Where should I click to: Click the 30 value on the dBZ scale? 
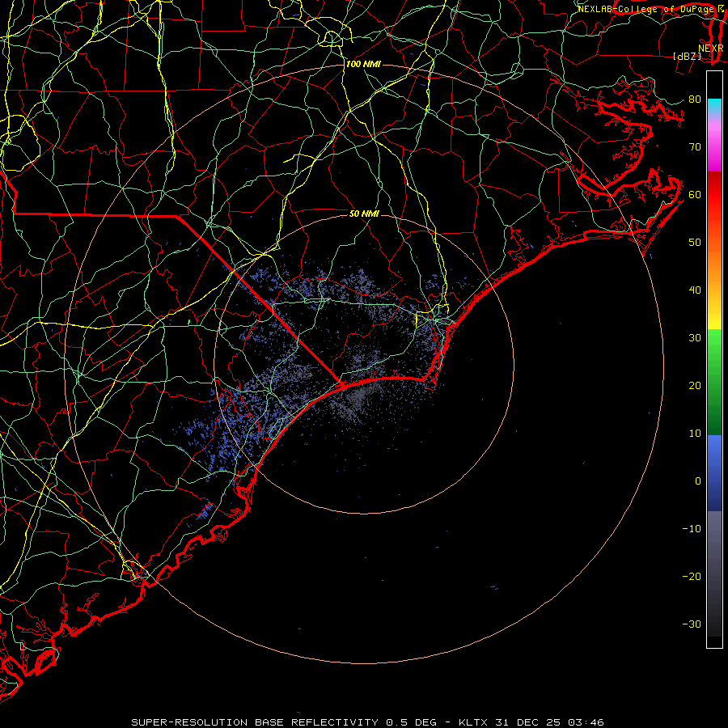pos(695,337)
